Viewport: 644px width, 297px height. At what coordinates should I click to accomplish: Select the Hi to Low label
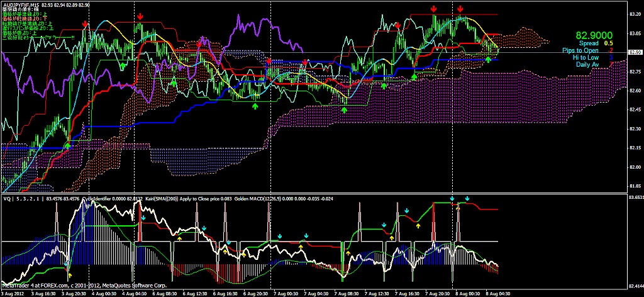coord(586,57)
